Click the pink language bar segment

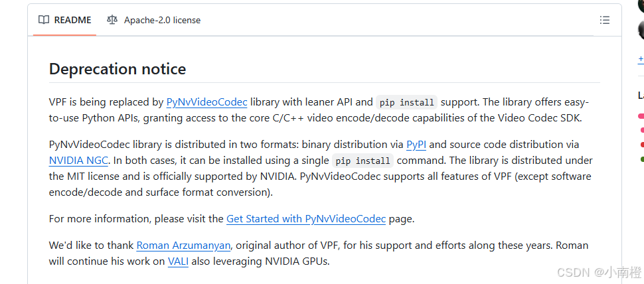click(x=641, y=117)
